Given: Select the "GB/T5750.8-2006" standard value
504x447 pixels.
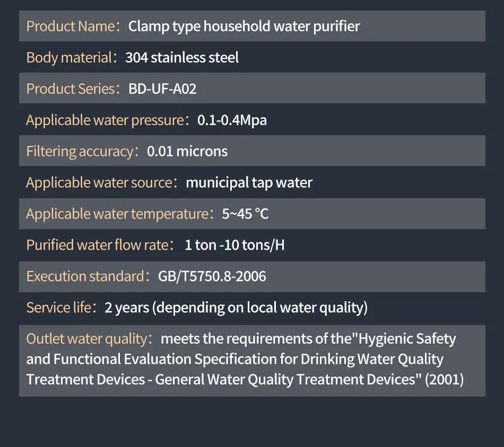Looking at the screenshot, I should pos(212,276).
